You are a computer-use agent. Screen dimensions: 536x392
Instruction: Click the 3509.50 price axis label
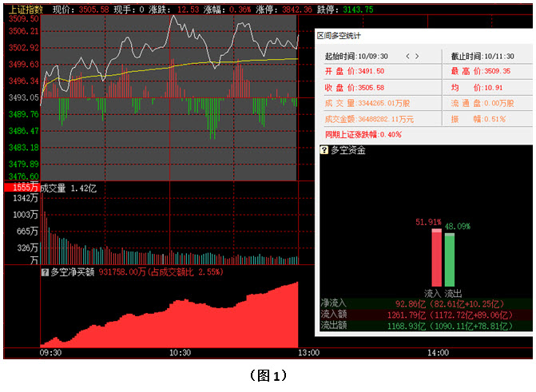click(24, 19)
